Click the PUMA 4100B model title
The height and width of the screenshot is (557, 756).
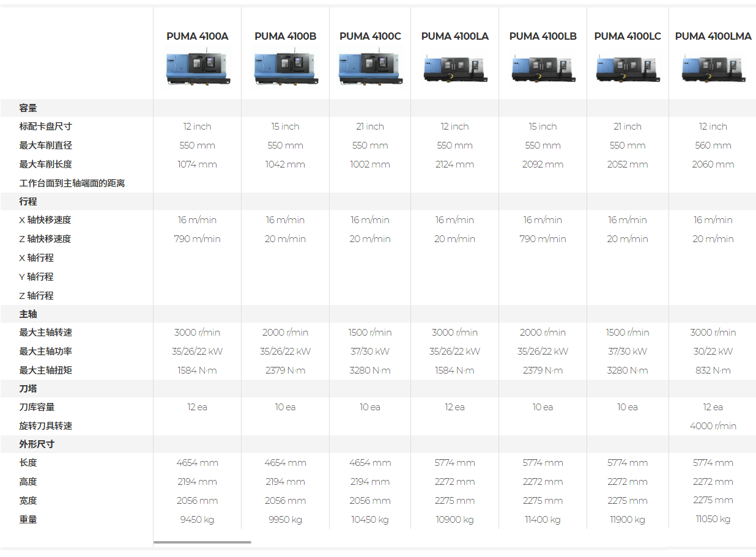286,36
